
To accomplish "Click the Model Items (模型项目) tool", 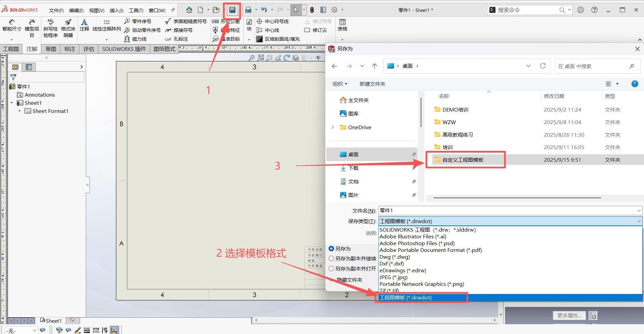I will [x=32, y=28].
